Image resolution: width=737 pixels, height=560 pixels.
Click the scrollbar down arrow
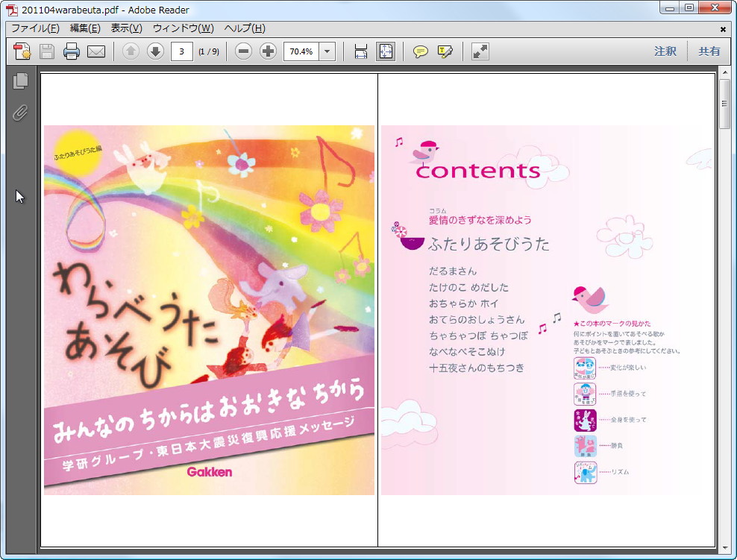pyautogui.click(x=724, y=548)
